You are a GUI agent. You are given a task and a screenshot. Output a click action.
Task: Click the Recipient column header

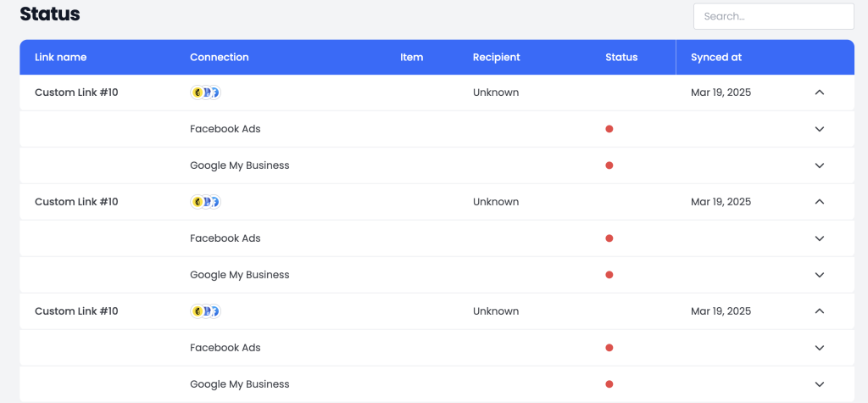[x=496, y=57]
